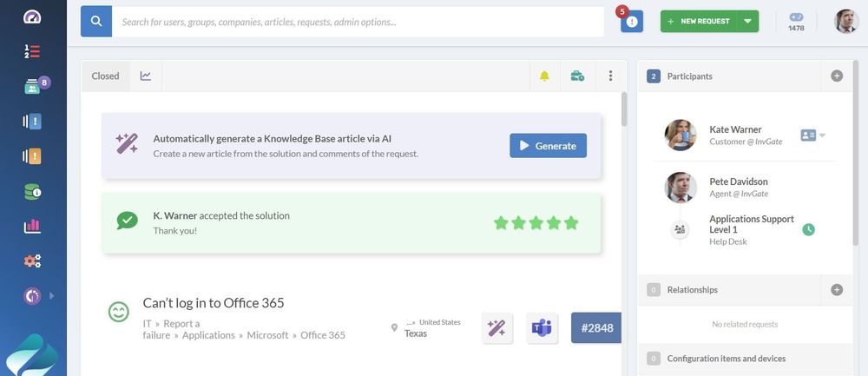868x376 pixels.
Task: Open the blue exclamation board sidebar icon
Action: click(x=32, y=122)
